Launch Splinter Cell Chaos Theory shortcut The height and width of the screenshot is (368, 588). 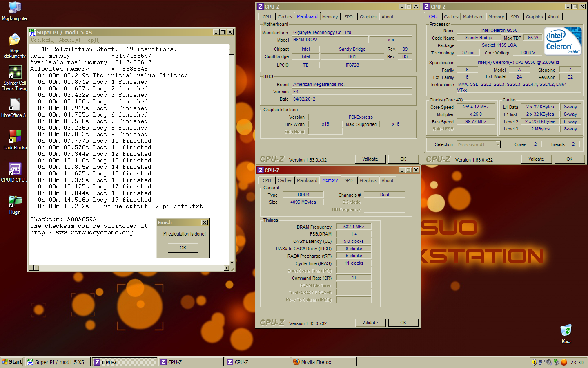point(15,79)
